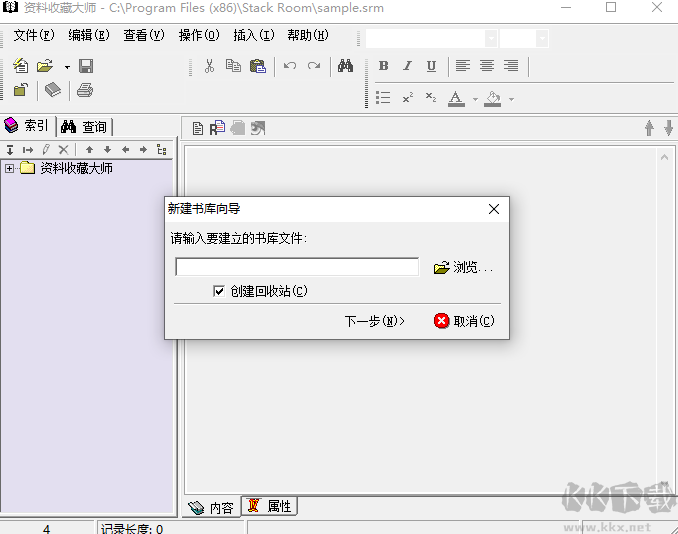Image resolution: width=678 pixels, height=534 pixels.
Task: Click the paste clipboard icon
Action: tap(258, 66)
